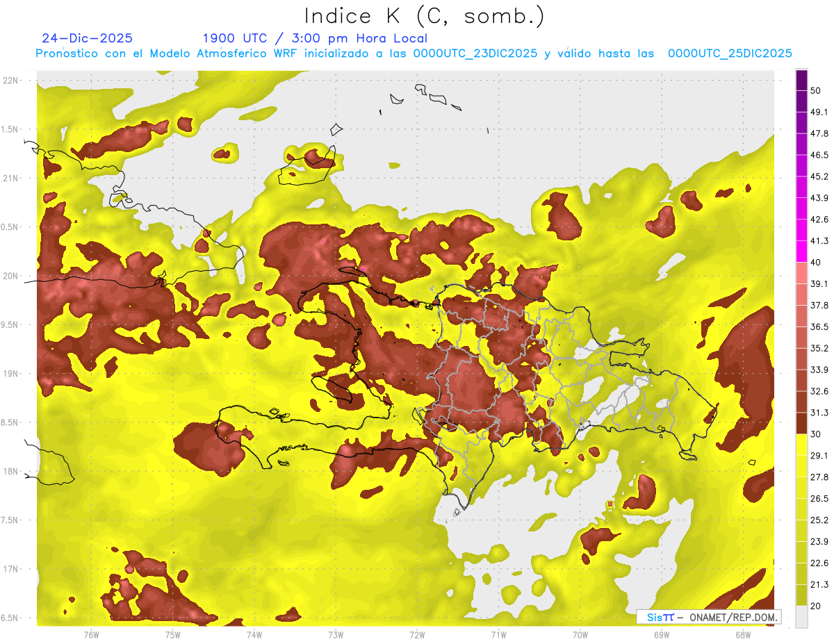The width and height of the screenshot is (834, 644).
Task: Click the latitude label "20N"
Action: tap(10, 276)
